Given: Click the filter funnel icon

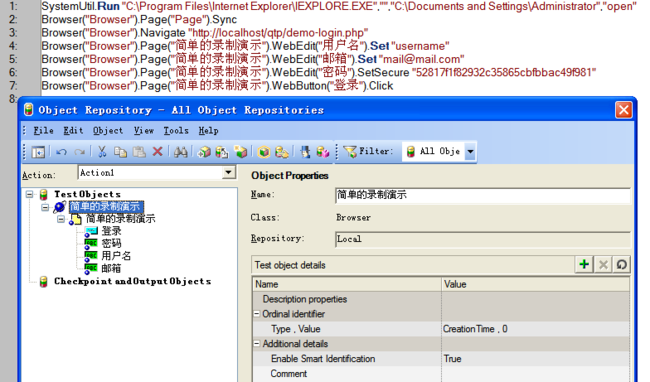Looking at the screenshot, I should [350, 152].
